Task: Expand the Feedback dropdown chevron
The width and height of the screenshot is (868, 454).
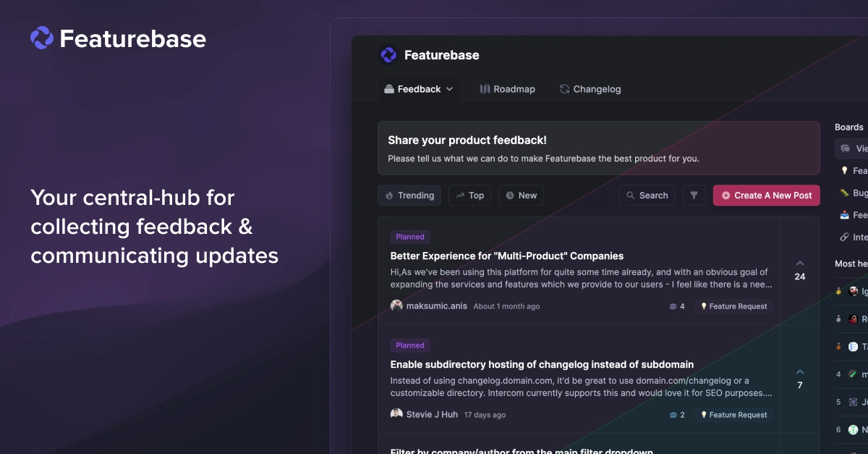Action: pyautogui.click(x=449, y=89)
